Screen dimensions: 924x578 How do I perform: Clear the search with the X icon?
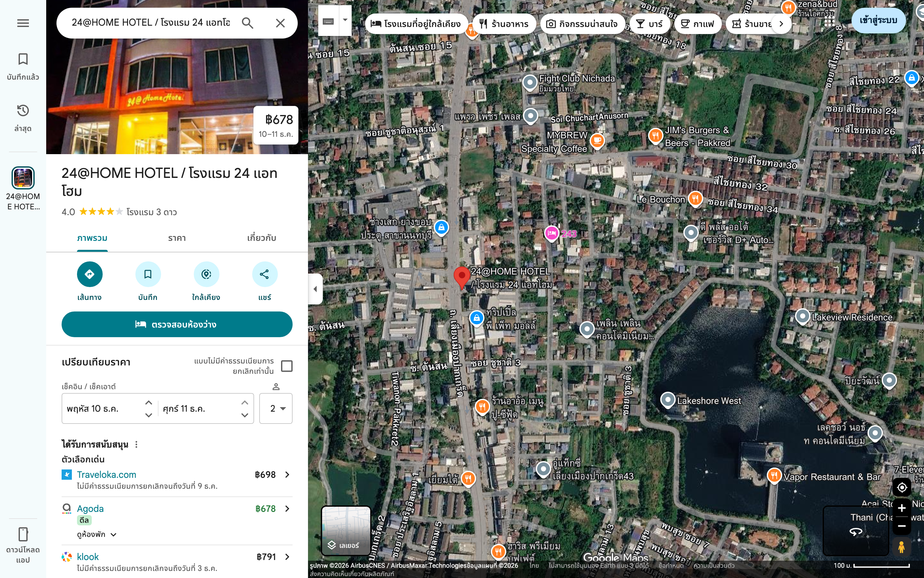click(280, 23)
